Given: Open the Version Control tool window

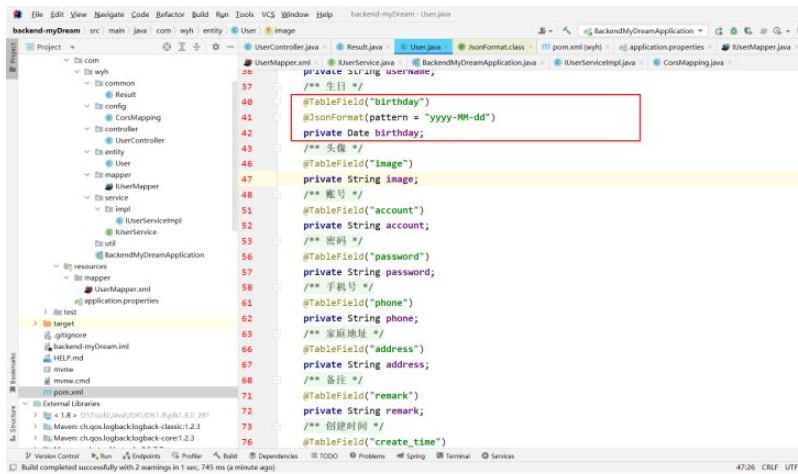Looking at the screenshot, I should click(52, 456).
